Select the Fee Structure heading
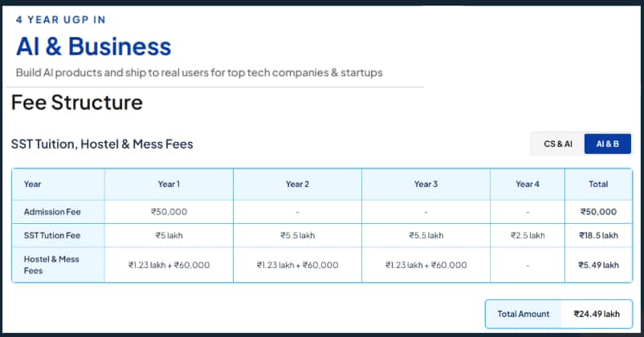 pyautogui.click(x=77, y=103)
